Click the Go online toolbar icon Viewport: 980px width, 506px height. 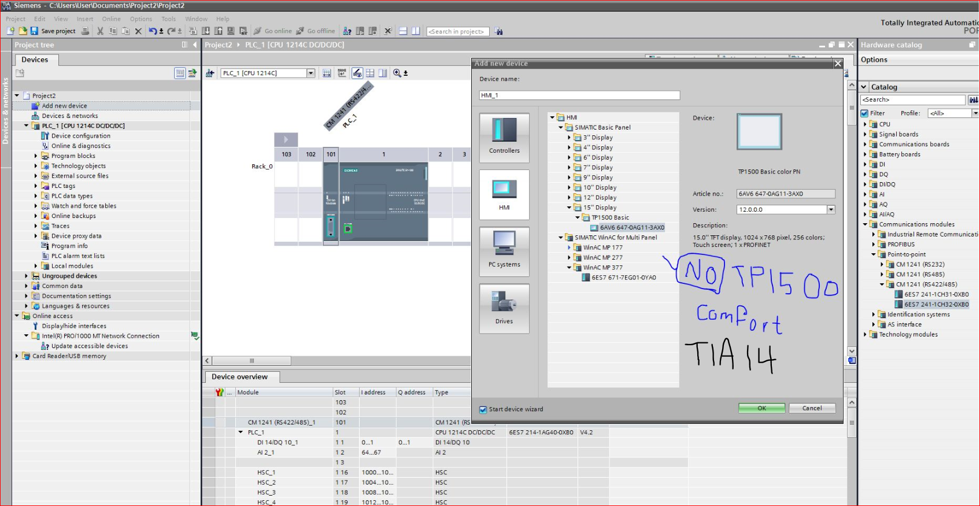click(258, 31)
